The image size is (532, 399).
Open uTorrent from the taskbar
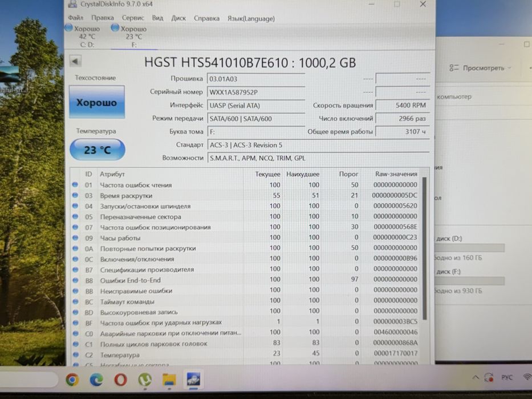(145, 380)
